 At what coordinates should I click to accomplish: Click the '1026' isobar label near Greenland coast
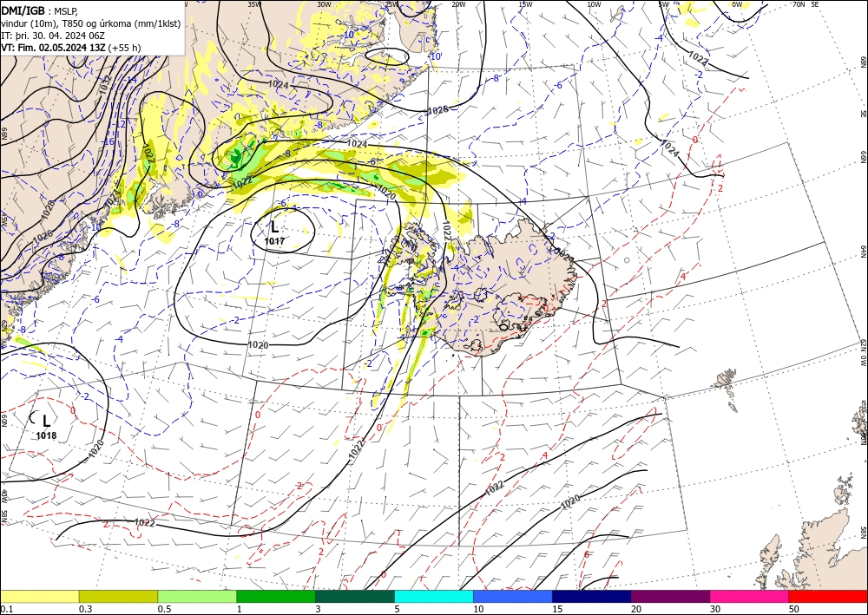click(x=43, y=236)
